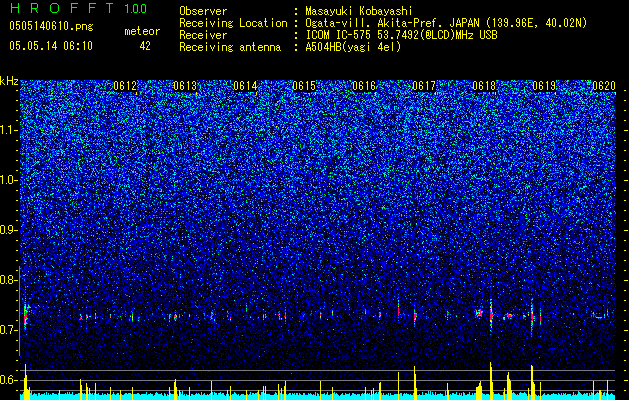
Task: Click the 0620 time marker
Action: (604, 86)
